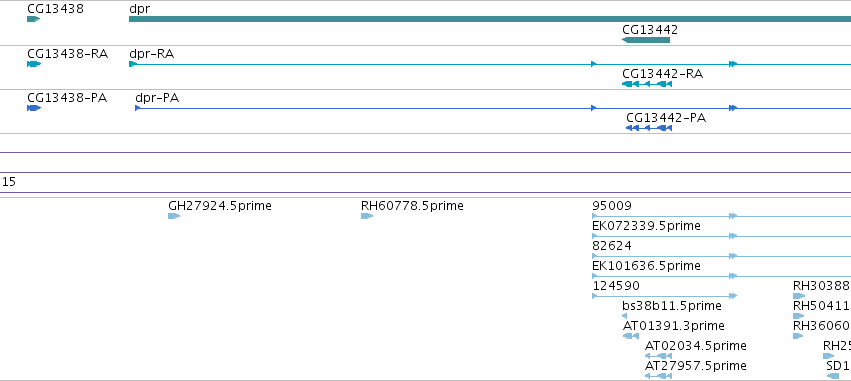
Task: Select the EK101636.5prime alignment label
Action: point(646,265)
